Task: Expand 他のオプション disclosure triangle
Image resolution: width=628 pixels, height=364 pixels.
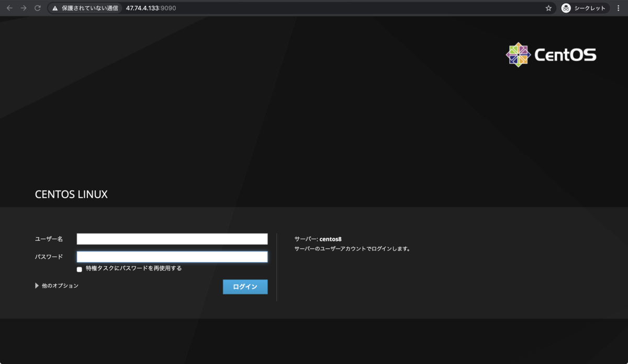Action: click(x=37, y=286)
